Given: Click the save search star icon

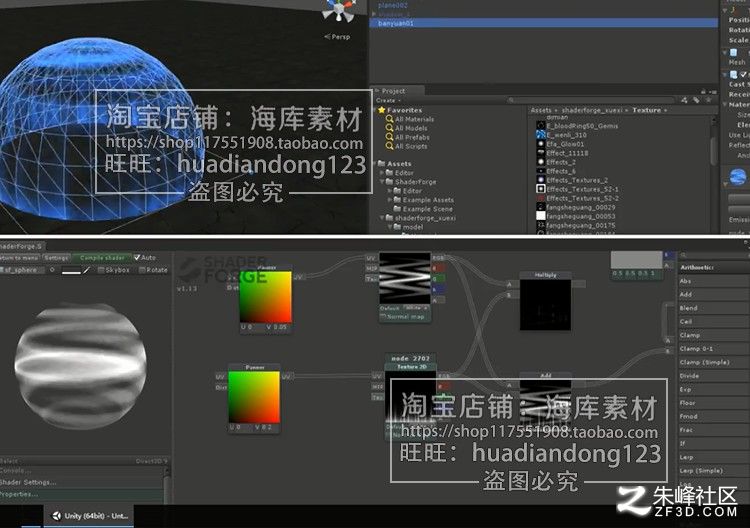Looking at the screenshot, I should (x=708, y=100).
